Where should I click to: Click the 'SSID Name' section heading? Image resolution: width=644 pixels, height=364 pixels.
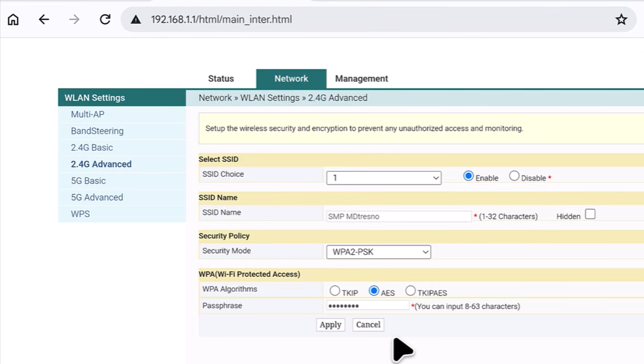(x=218, y=198)
